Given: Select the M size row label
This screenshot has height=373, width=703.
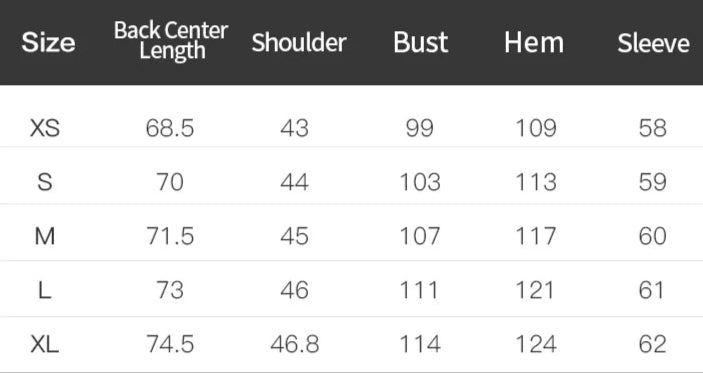Looking at the screenshot, I should (x=45, y=236).
